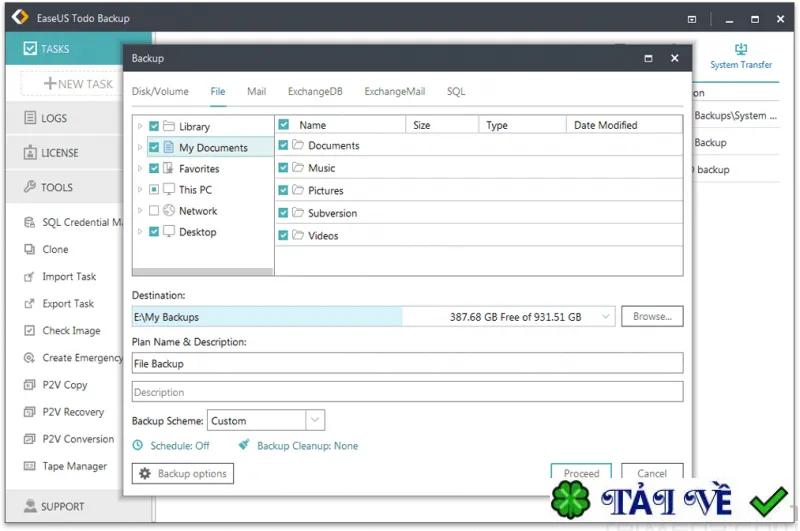Click the Browse button

click(652, 317)
